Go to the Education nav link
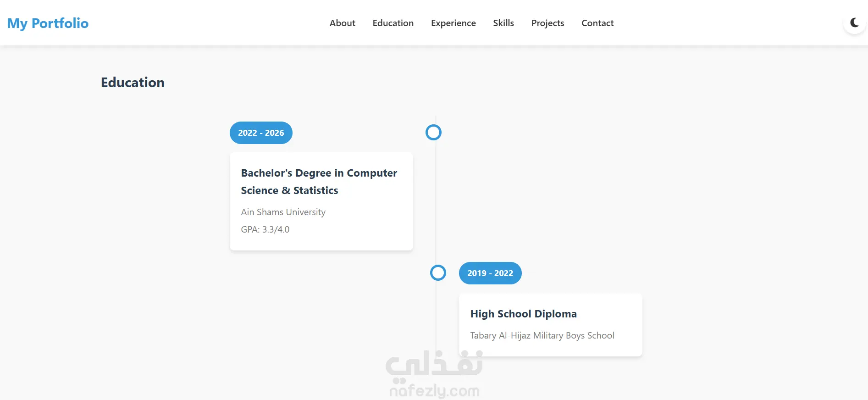The image size is (868, 400). 393,23
